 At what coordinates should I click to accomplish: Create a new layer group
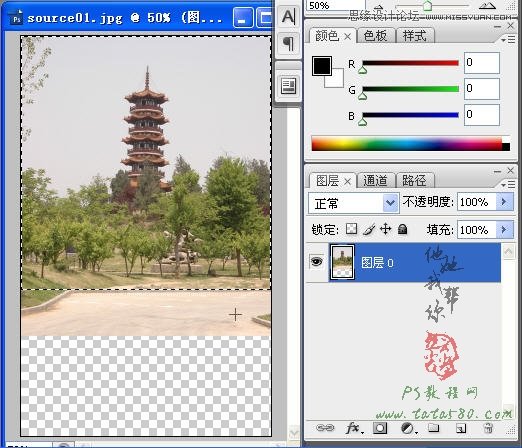click(433, 427)
